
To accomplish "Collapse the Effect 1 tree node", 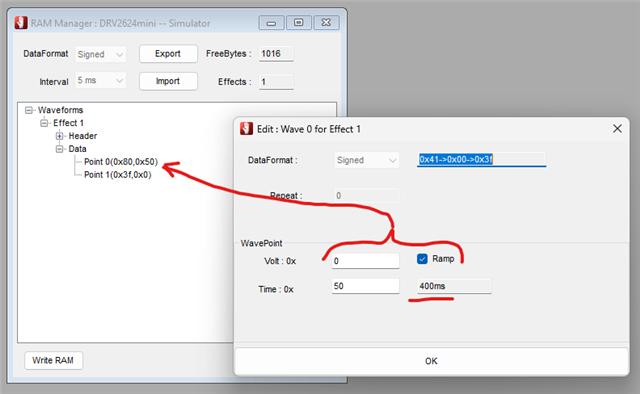I will [x=44, y=123].
